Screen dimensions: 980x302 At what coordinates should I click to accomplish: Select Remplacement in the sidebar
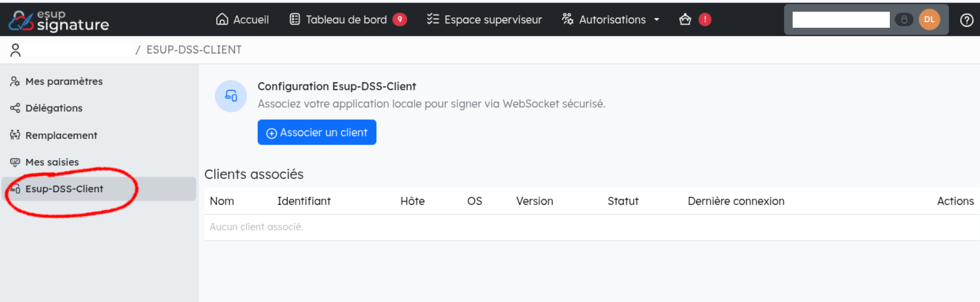pyautogui.click(x=54, y=136)
